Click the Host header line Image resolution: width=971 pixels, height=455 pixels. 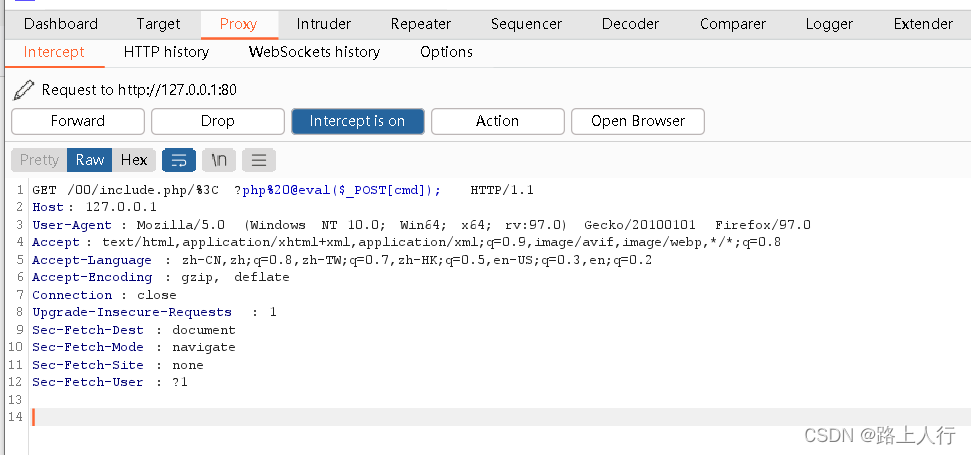[94, 207]
